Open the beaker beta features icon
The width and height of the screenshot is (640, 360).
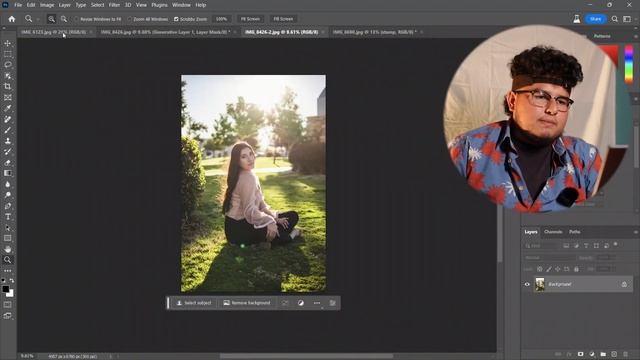[x=576, y=19]
